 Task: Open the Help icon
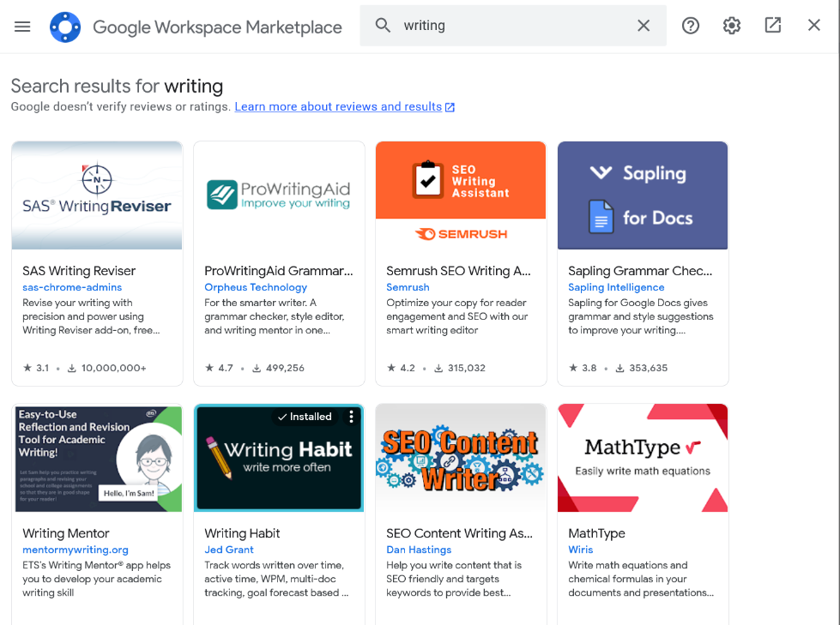click(691, 25)
